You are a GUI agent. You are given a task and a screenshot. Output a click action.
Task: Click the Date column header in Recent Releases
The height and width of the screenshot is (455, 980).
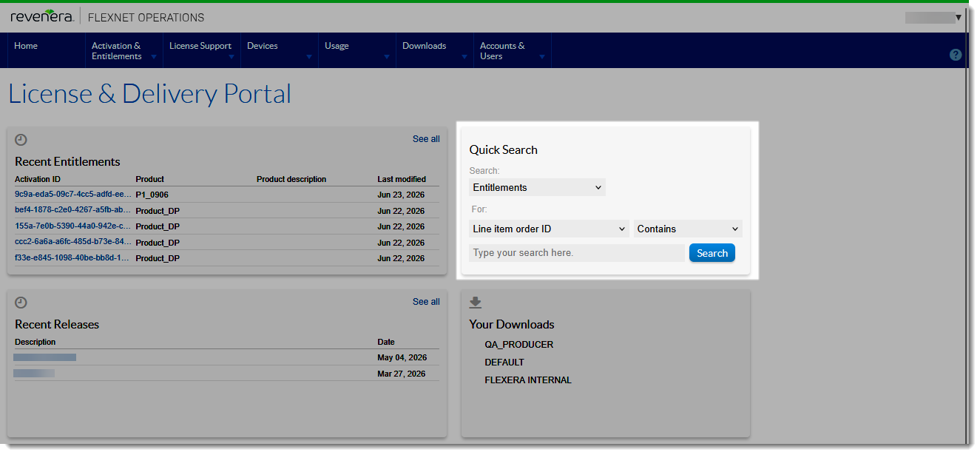[386, 342]
